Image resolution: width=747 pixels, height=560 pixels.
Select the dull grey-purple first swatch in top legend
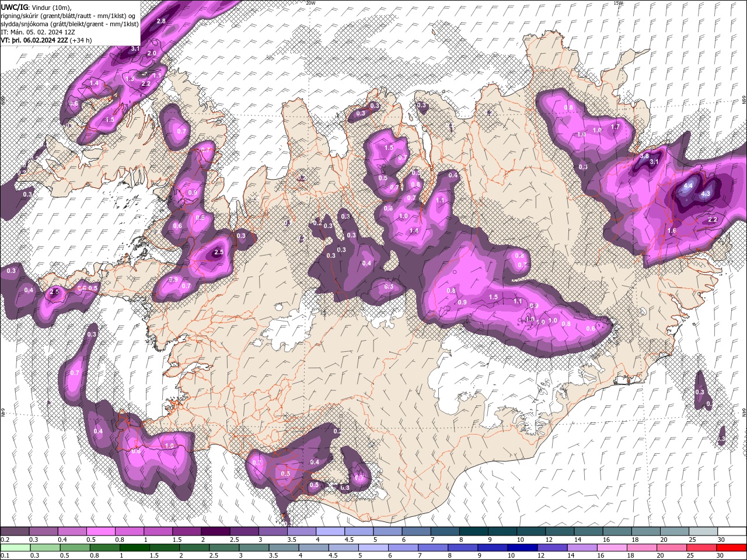point(15,531)
